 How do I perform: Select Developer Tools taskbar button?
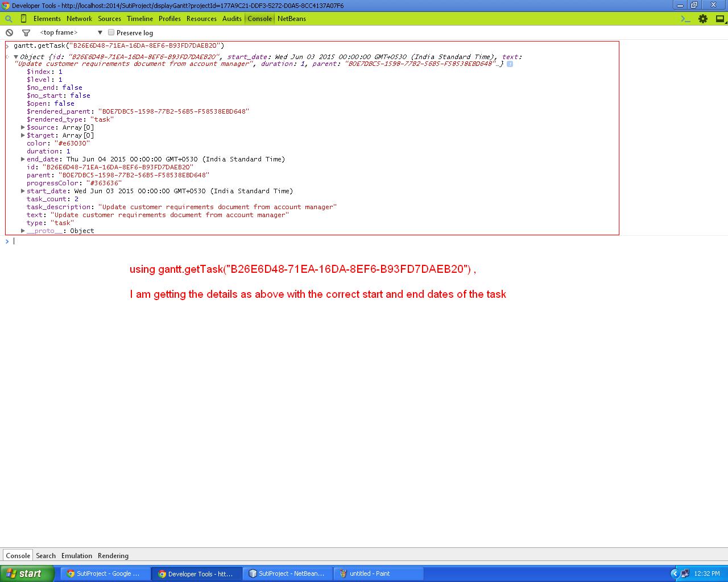coord(197,574)
